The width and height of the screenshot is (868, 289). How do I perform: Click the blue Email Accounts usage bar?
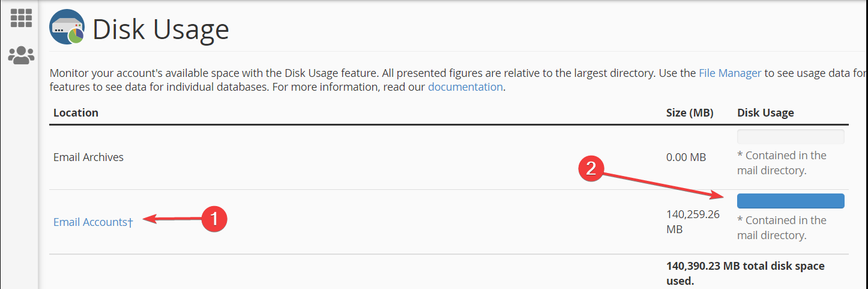pyautogui.click(x=791, y=201)
